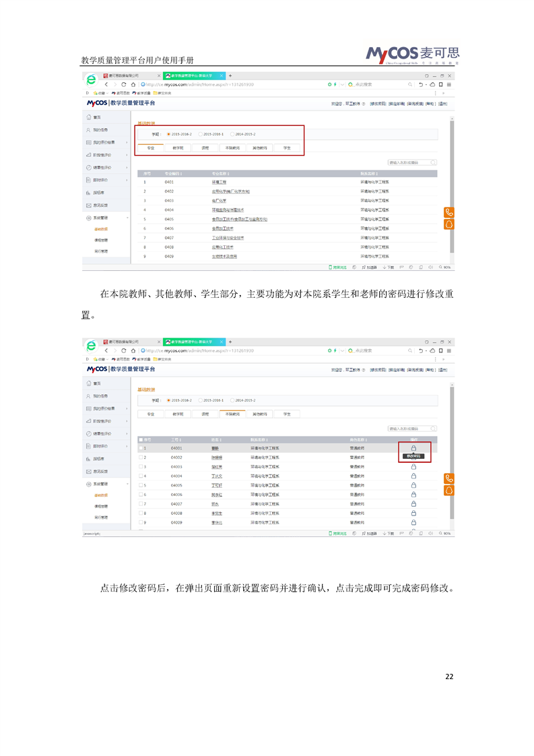
Task: Click the orange phone icon in teacher-list screenshot
Action: point(448,478)
